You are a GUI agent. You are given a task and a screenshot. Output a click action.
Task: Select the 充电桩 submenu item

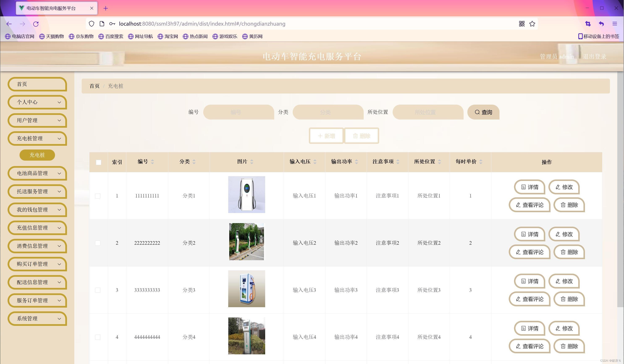pyautogui.click(x=37, y=155)
